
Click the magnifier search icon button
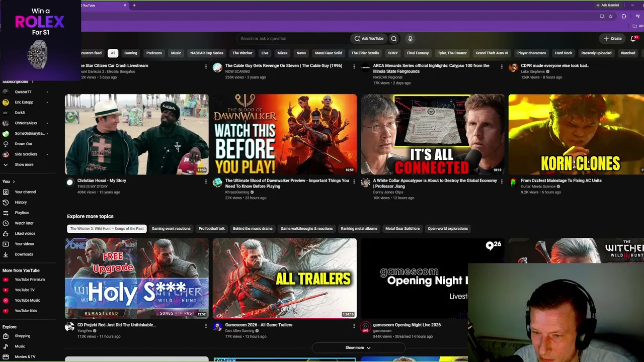click(394, 39)
